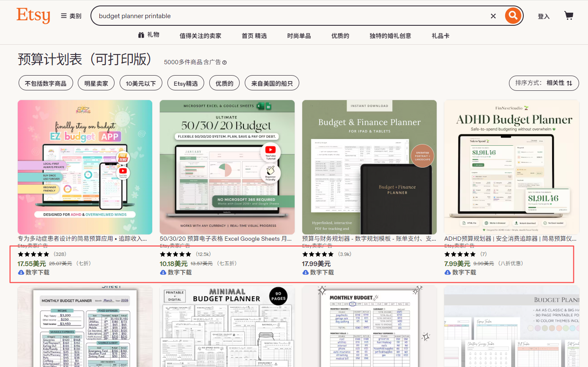This screenshot has height=367, width=588.
Task: Open the 时尚单品 tab
Action: [x=299, y=36]
